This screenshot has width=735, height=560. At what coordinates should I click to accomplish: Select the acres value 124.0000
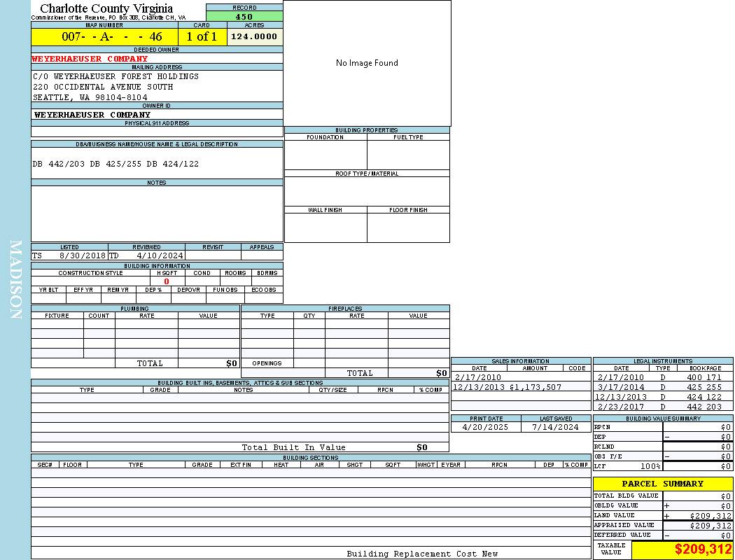point(254,36)
